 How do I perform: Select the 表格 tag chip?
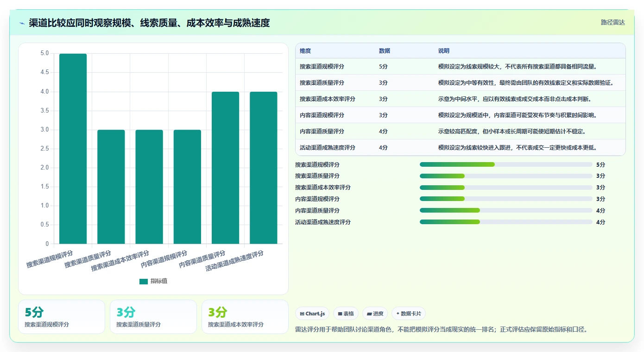click(x=346, y=314)
